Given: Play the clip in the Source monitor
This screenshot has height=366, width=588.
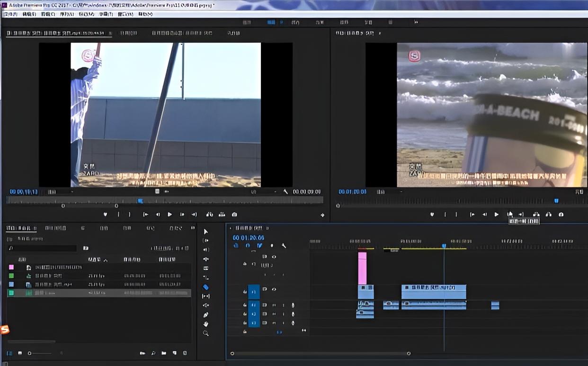Looking at the screenshot, I should pyautogui.click(x=169, y=215).
